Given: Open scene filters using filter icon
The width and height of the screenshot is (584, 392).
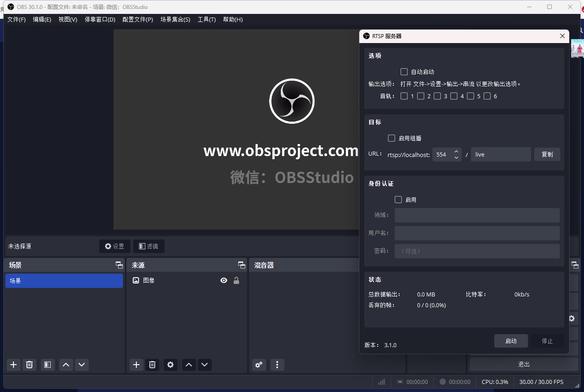Looking at the screenshot, I should click(48, 365).
